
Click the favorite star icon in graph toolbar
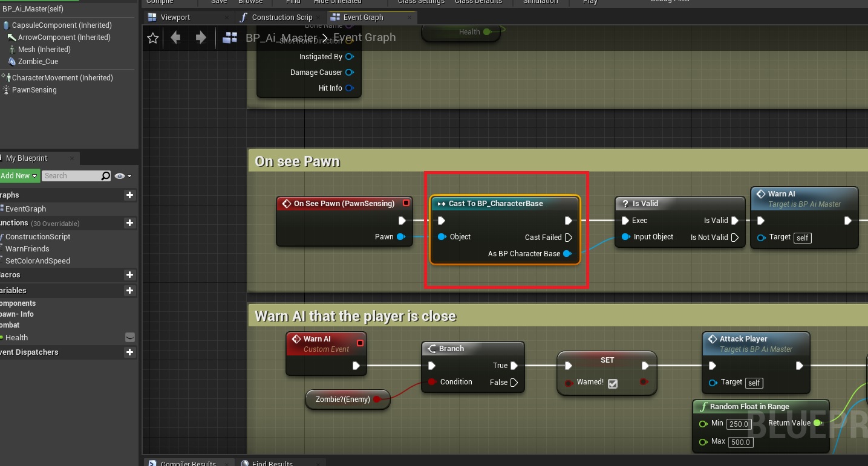click(x=153, y=38)
